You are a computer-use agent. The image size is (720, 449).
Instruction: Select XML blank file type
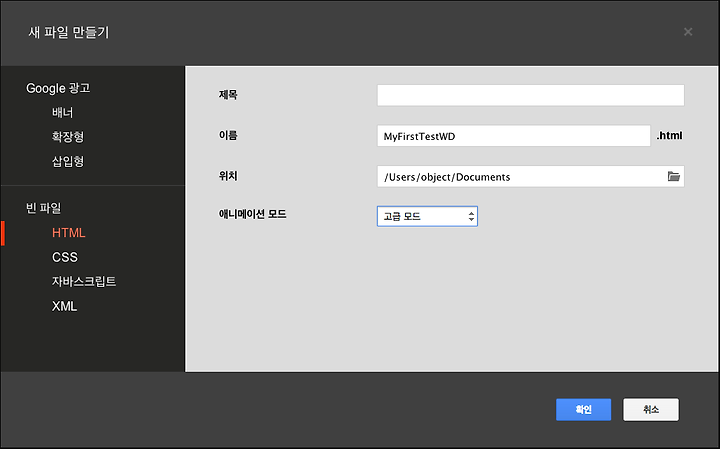pos(64,306)
